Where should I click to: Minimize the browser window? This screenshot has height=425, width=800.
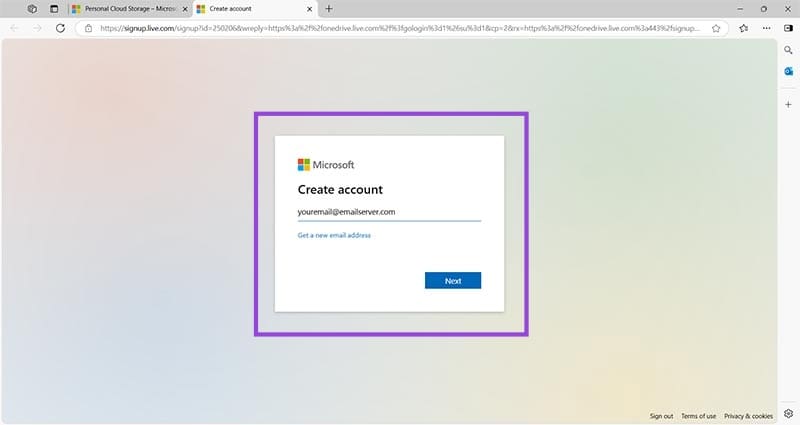click(x=740, y=9)
